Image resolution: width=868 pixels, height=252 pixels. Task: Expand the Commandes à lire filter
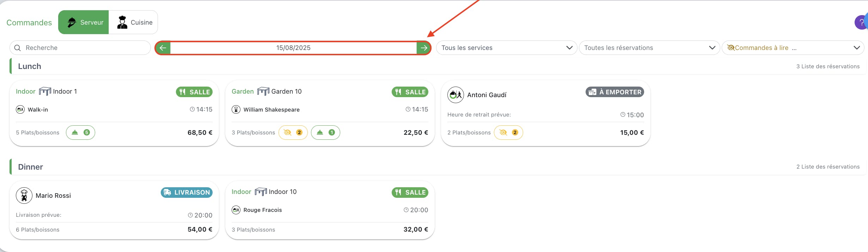[x=793, y=48]
